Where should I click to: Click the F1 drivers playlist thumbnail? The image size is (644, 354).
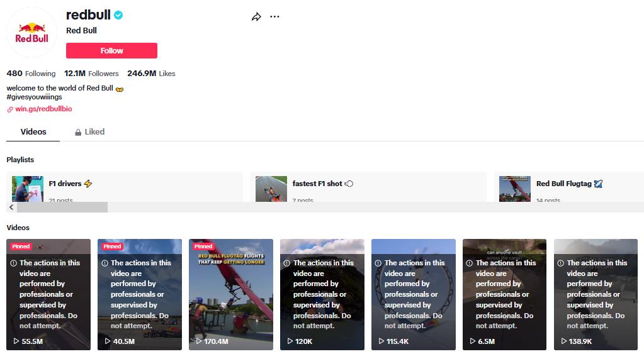click(x=28, y=189)
